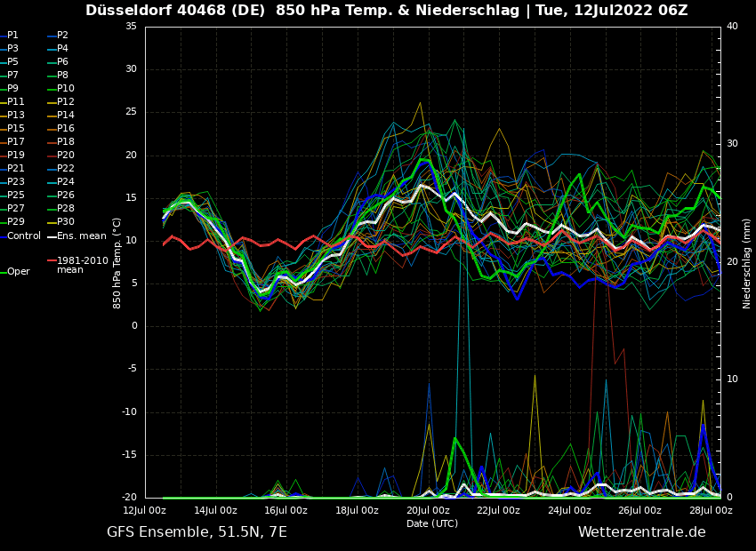Click the 28Jul 00z date tick label
The width and height of the screenshot is (756, 551).
[x=711, y=511]
